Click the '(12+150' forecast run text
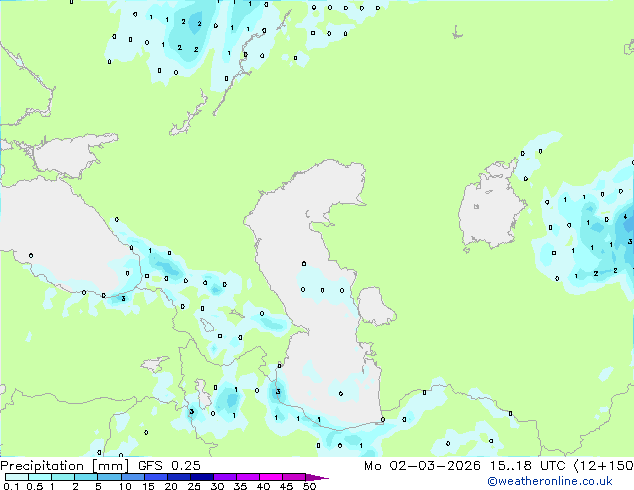Viewport: 634px width, 490px height. tap(603, 466)
